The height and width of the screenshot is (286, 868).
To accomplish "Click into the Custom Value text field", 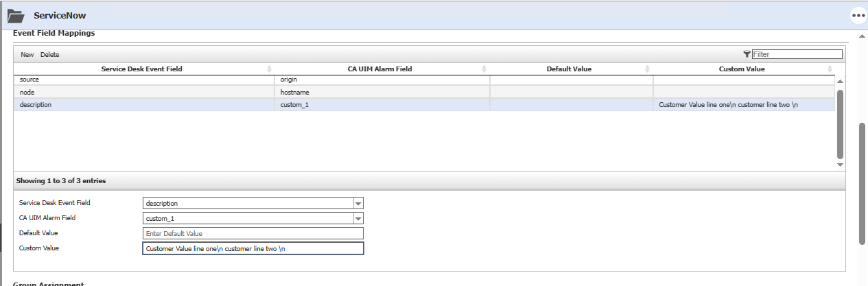I will click(x=253, y=248).
